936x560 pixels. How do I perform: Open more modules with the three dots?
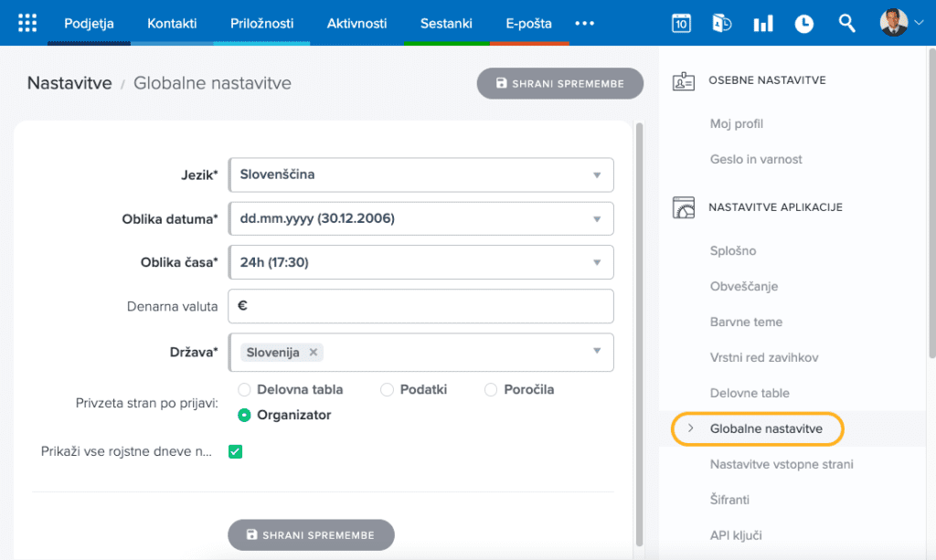point(584,24)
